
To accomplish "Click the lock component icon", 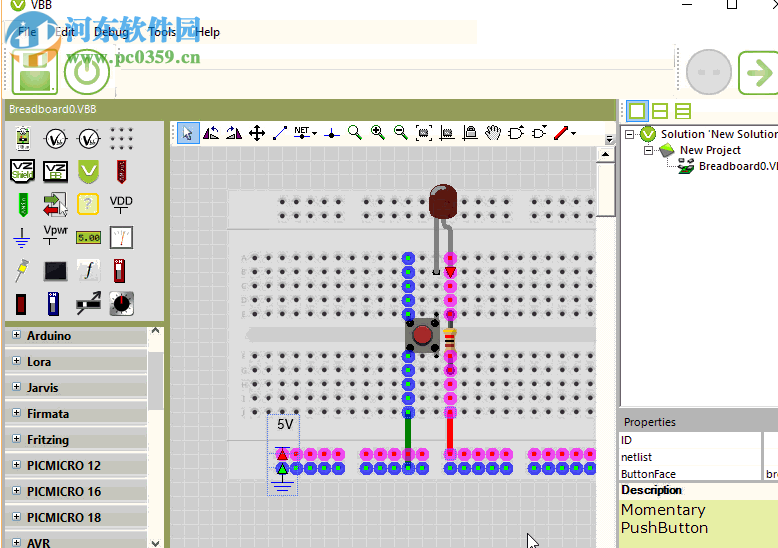I will tap(470, 133).
